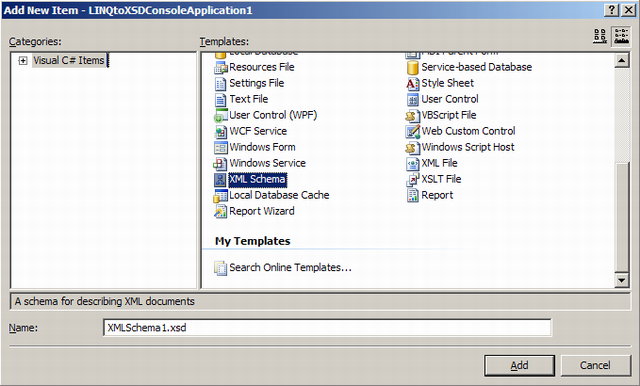
Task: Choose the Settings File template icon
Action: point(220,83)
